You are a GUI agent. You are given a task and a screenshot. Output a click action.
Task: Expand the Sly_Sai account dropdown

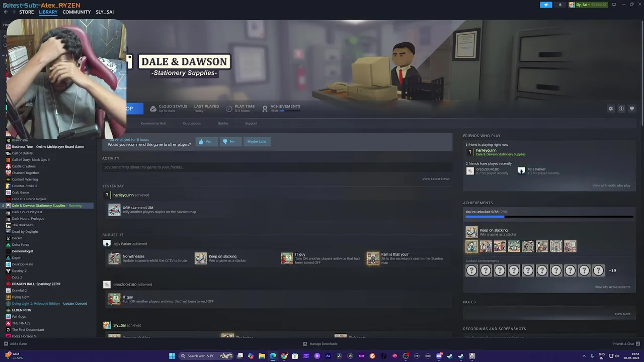click(588, 5)
